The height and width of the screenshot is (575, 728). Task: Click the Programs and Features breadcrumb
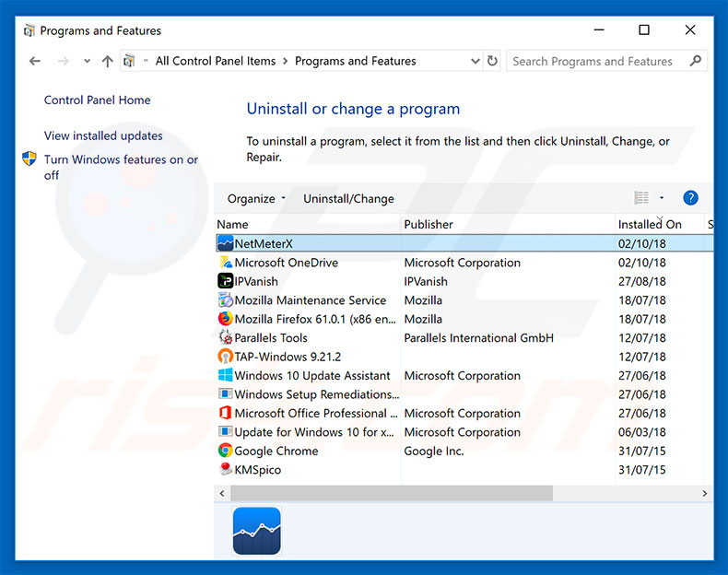[356, 61]
